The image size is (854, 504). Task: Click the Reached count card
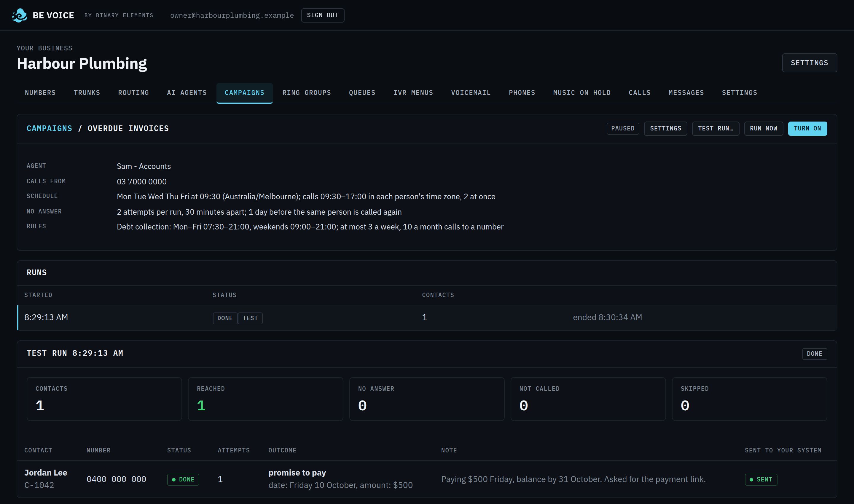265,399
